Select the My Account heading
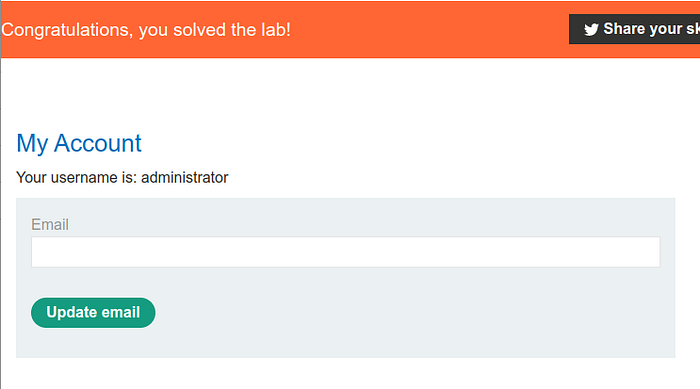This screenshot has height=389, width=700. click(79, 143)
